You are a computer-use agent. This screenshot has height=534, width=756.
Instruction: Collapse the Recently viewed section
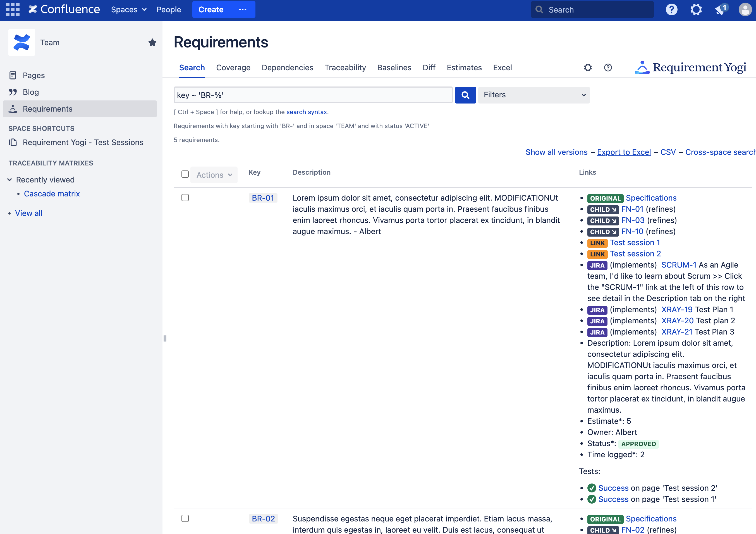[9, 180]
